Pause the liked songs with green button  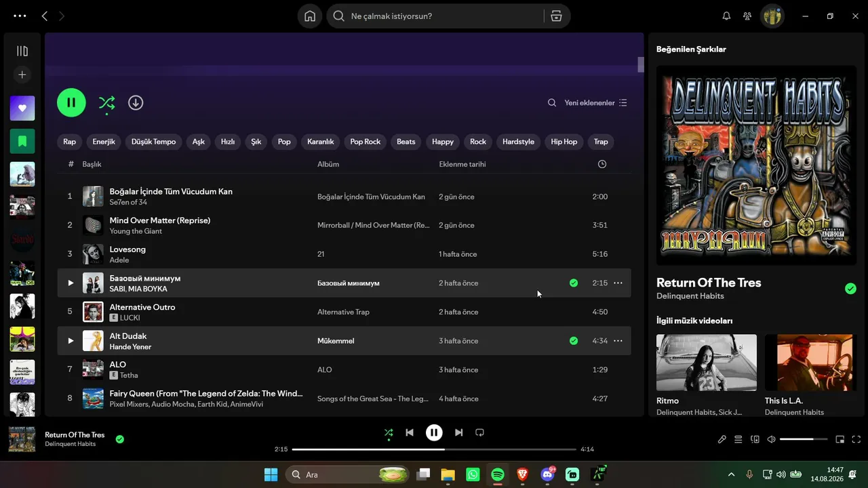click(71, 102)
